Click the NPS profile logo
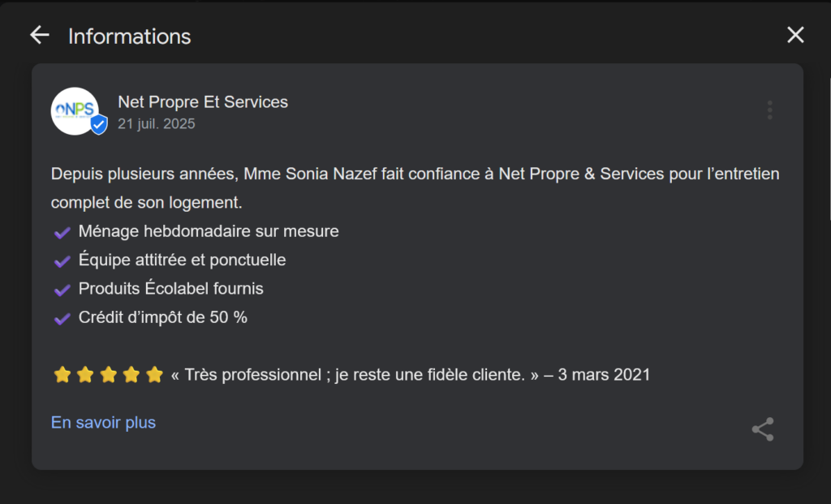Image resolution: width=831 pixels, height=504 pixels. tap(75, 111)
